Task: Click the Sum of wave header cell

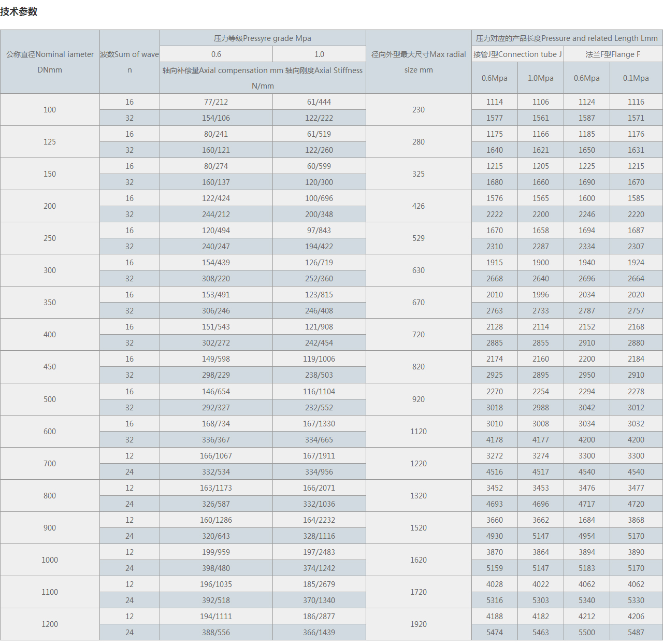Action: 129,62
